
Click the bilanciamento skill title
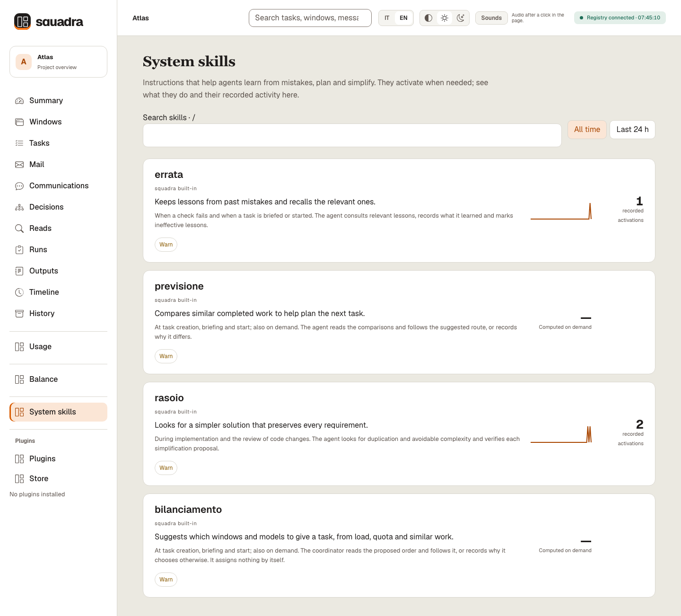(188, 510)
